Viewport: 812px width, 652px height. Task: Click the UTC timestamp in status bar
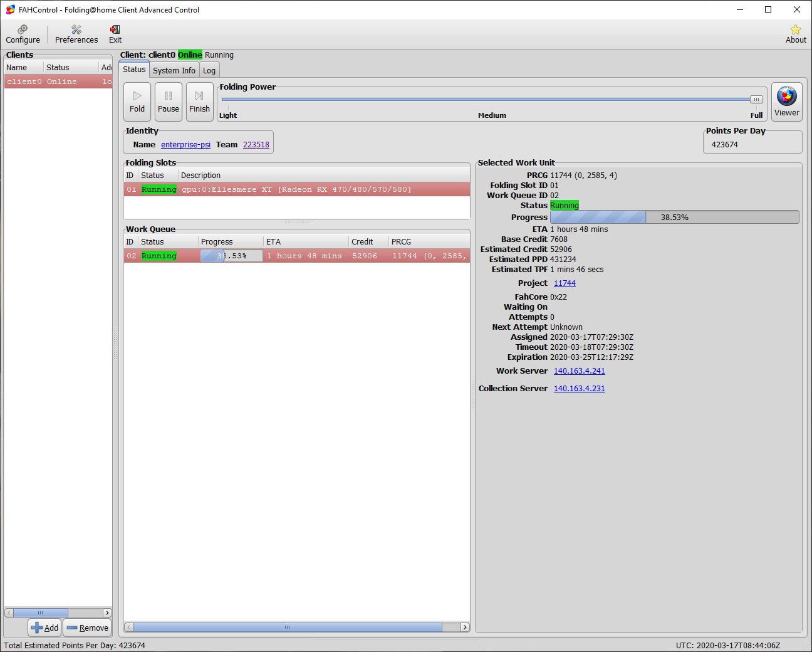728,646
